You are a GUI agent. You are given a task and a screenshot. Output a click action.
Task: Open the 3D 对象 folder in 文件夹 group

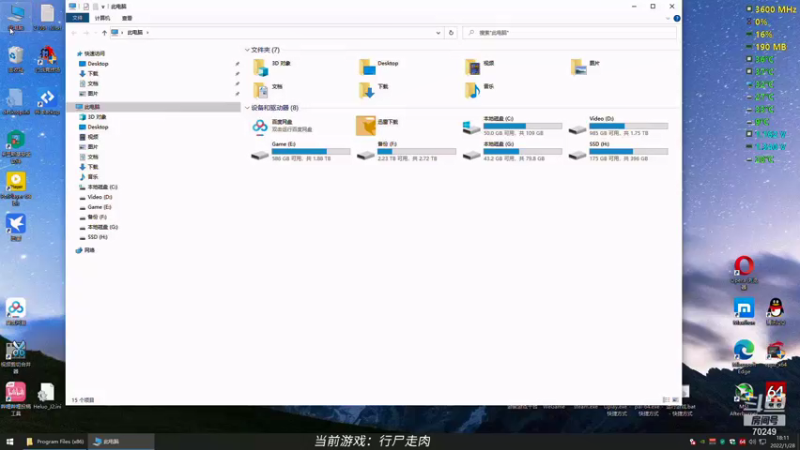click(272, 67)
